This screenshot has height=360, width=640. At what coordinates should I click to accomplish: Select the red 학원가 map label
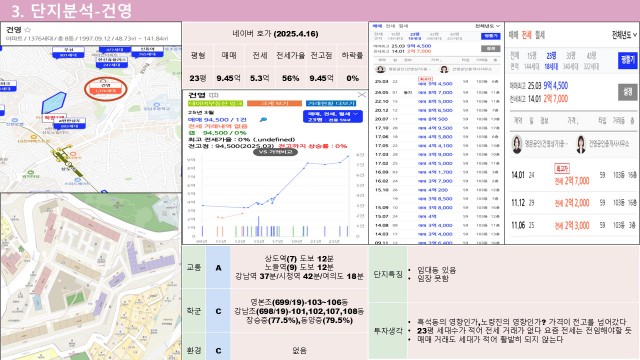pos(54,118)
